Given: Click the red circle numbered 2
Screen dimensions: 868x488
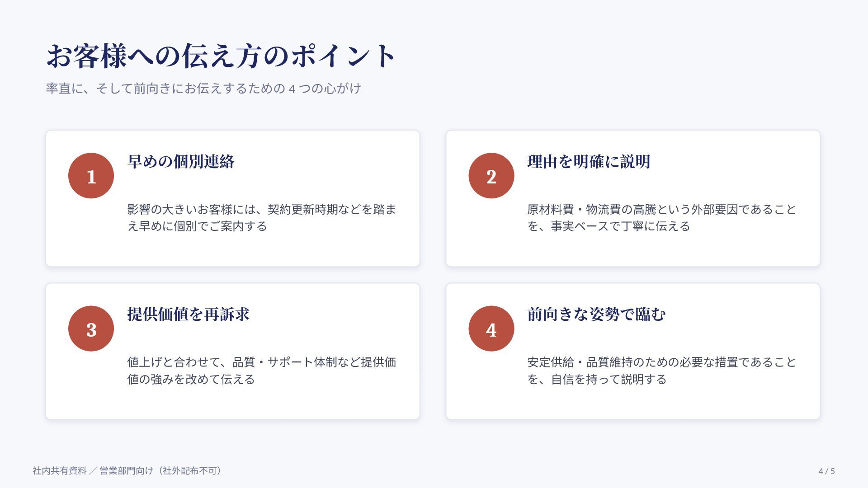Looking at the screenshot, I should coord(491,176).
